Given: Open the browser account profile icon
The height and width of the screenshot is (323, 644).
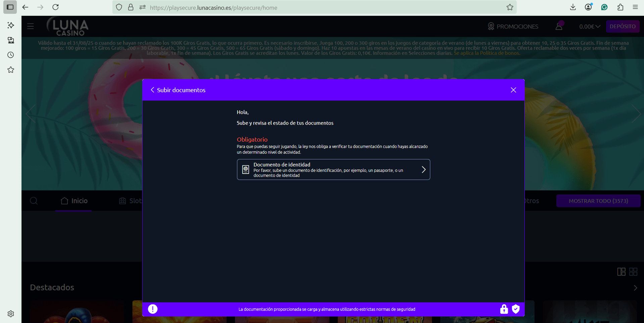Looking at the screenshot, I should (588, 7).
